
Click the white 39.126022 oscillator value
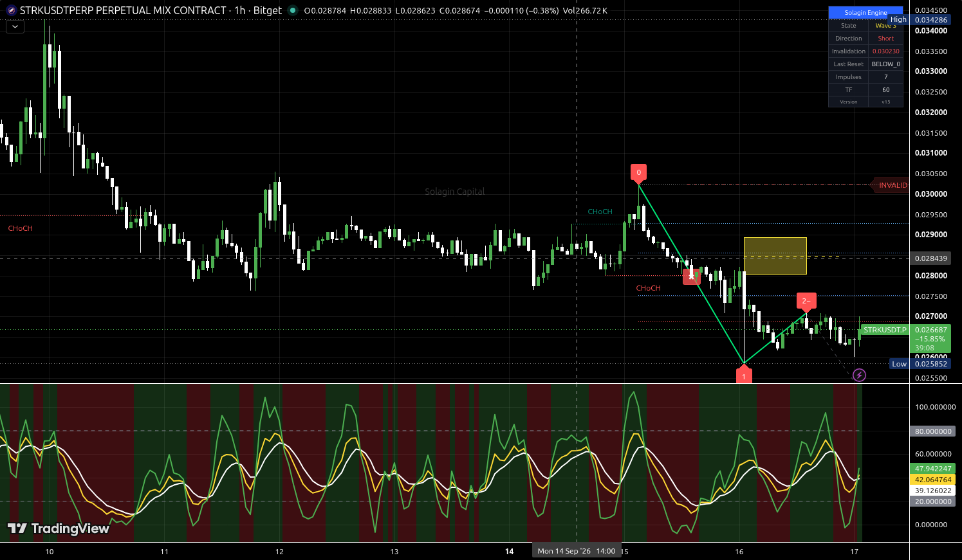tap(933, 491)
